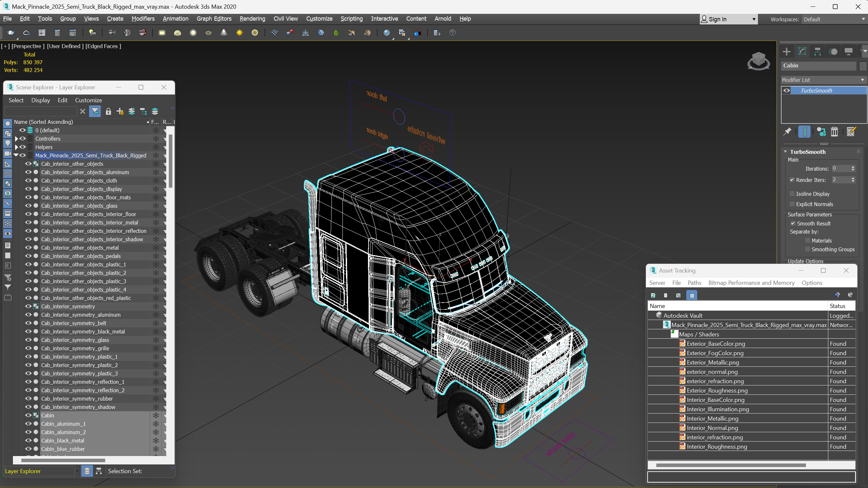
Task: Click the viewport plus menu label
Action: (5, 46)
